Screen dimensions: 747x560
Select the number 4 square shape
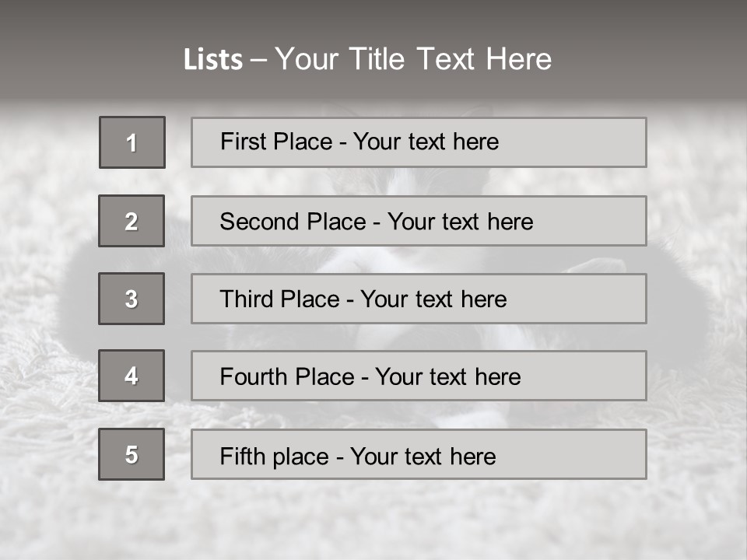pyautogui.click(x=132, y=376)
